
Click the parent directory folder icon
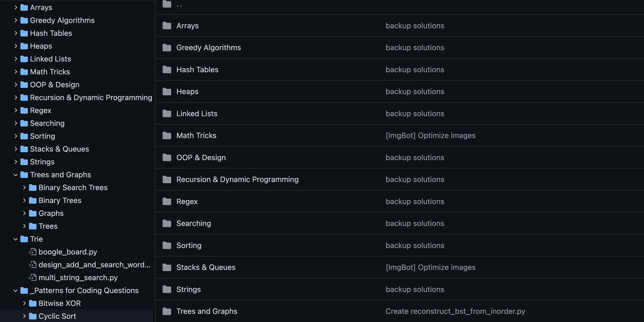coord(167,4)
